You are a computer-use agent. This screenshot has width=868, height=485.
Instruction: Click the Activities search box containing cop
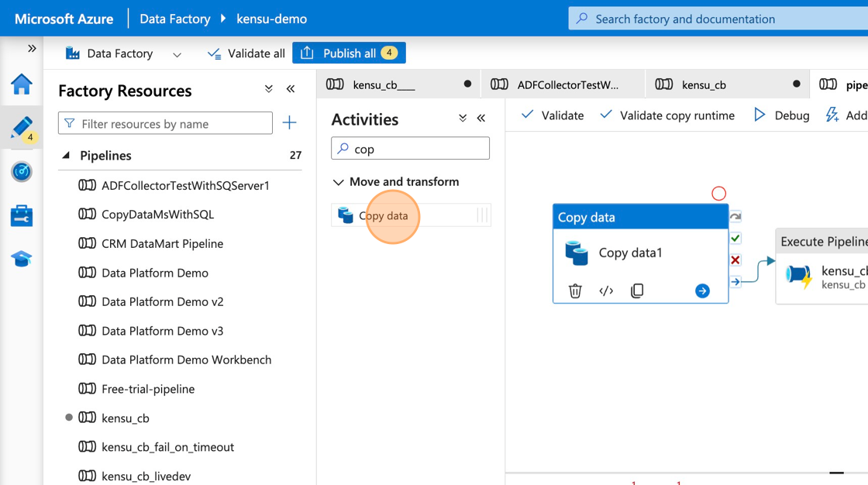click(410, 149)
